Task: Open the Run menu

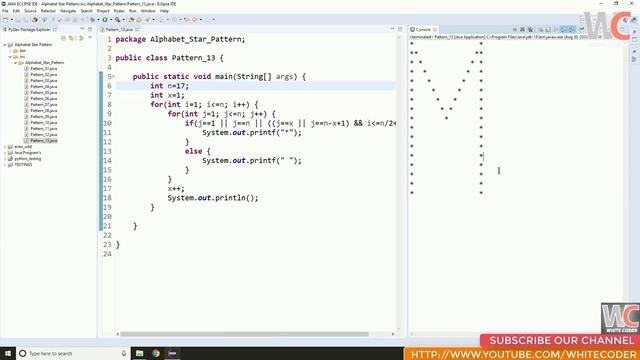Action: tap(133, 11)
